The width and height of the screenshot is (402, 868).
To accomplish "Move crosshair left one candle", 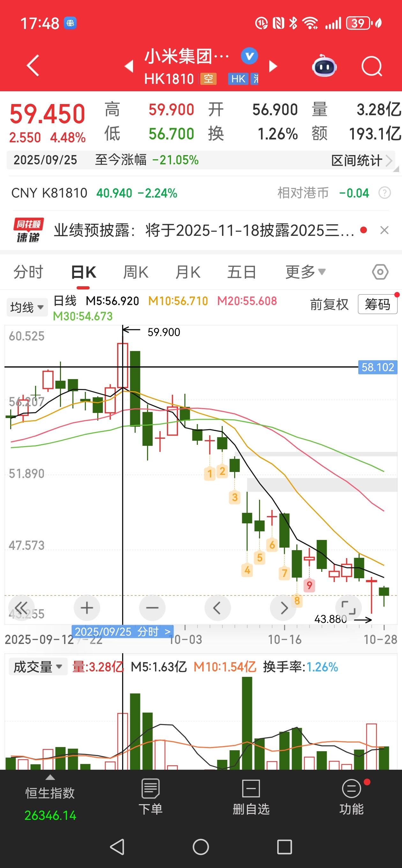I will point(217,608).
